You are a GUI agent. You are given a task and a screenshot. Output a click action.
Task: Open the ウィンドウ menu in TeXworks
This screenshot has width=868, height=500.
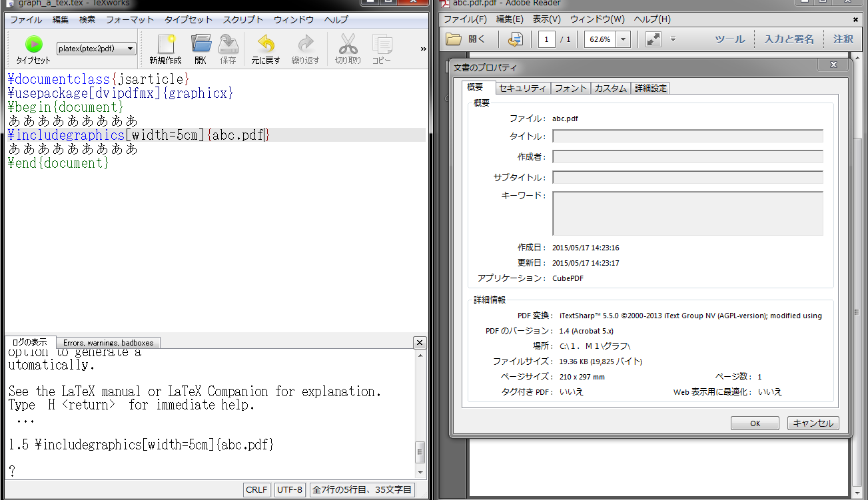click(x=294, y=19)
